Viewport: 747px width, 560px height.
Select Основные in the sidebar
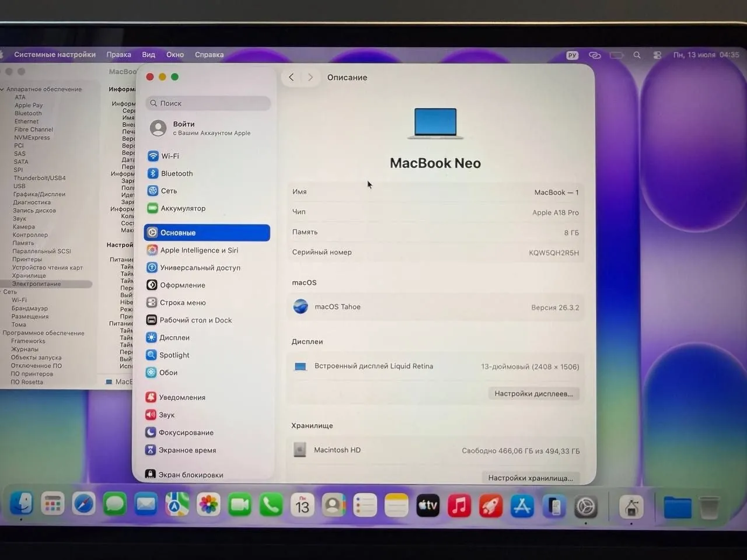click(207, 232)
